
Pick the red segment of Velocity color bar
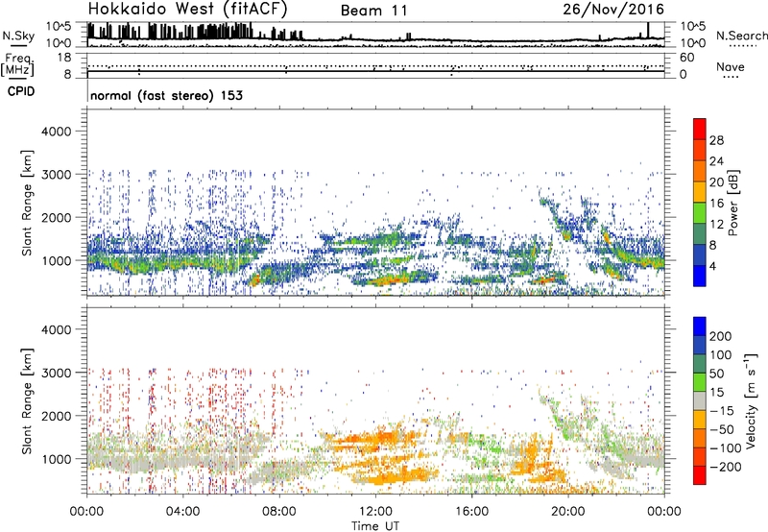(x=700, y=475)
